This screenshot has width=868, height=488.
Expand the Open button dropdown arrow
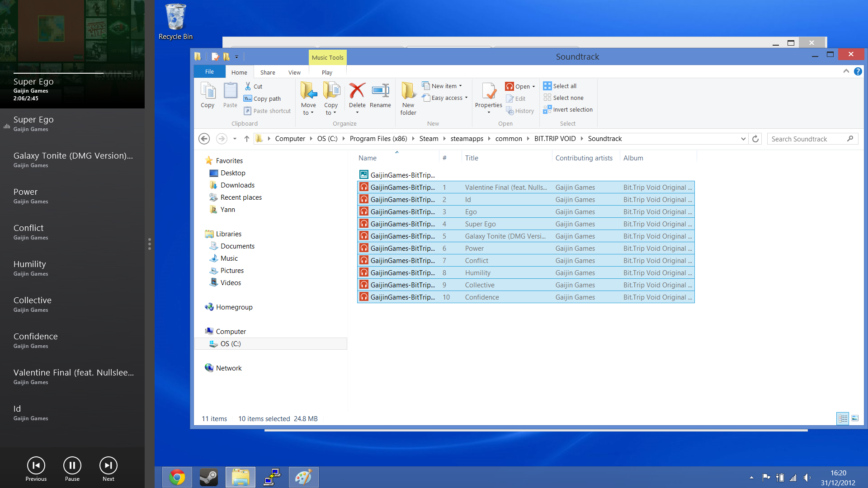[x=533, y=86]
